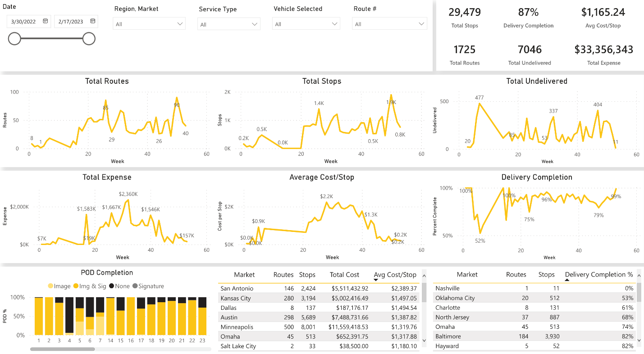Click scroll-down arrow in market cost table
Screen dimensions: 644x354
click(424, 340)
